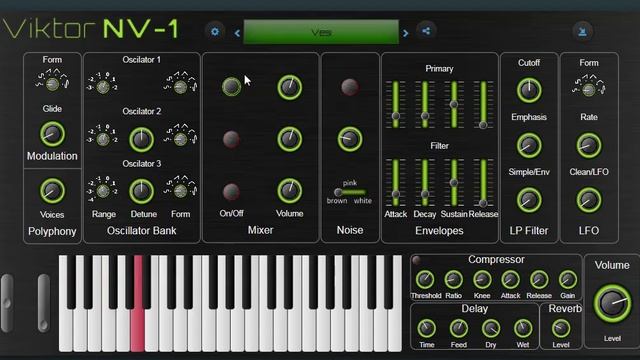Viewport: 640px width, 360px height.
Task: Toggle the Noise on/off switch
Action: 350,87
